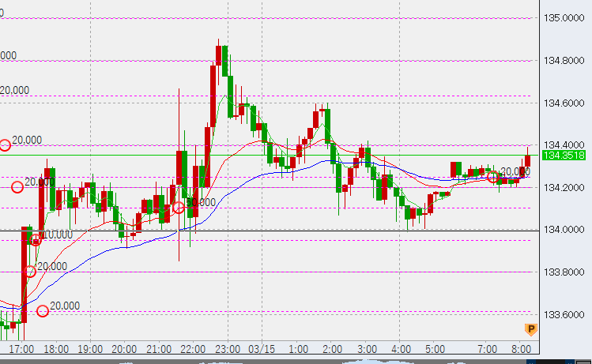Click the 134.6000 price axis label
The width and height of the screenshot is (592, 364).
coord(564,103)
